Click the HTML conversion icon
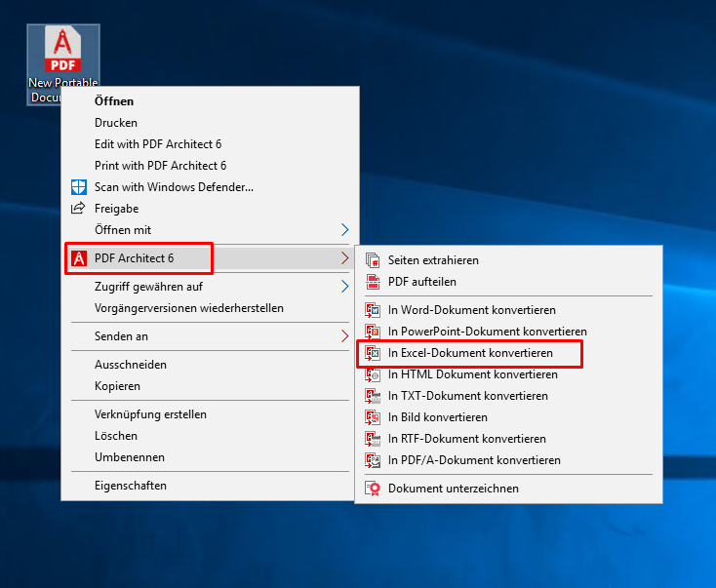Viewport: 716px width, 588px height. pyautogui.click(x=373, y=374)
